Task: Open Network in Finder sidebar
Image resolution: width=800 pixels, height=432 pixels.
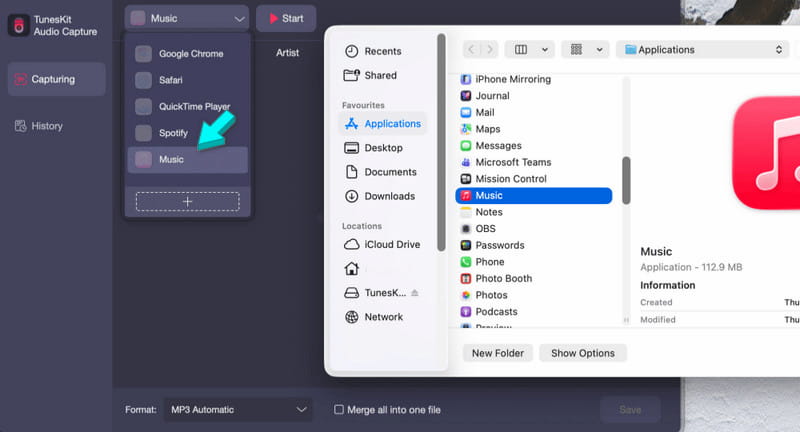Action: 383,317
